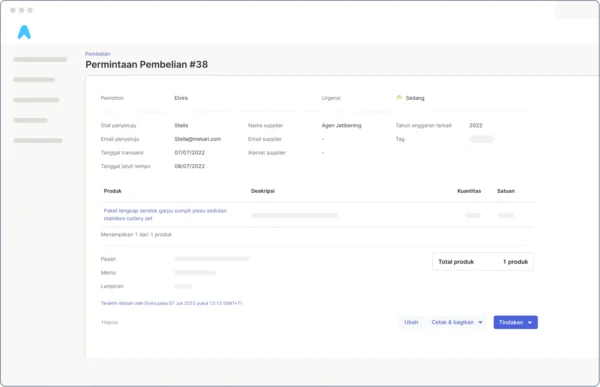Select due date 08/07/2022
Viewport: 600px width, 387px height.
coord(190,166)
